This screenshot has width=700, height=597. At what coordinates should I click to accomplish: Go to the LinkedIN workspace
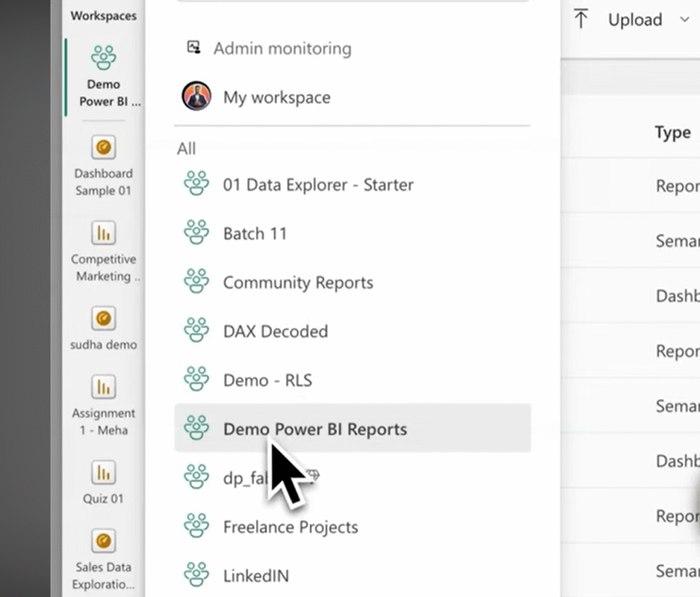click(256, 576)
